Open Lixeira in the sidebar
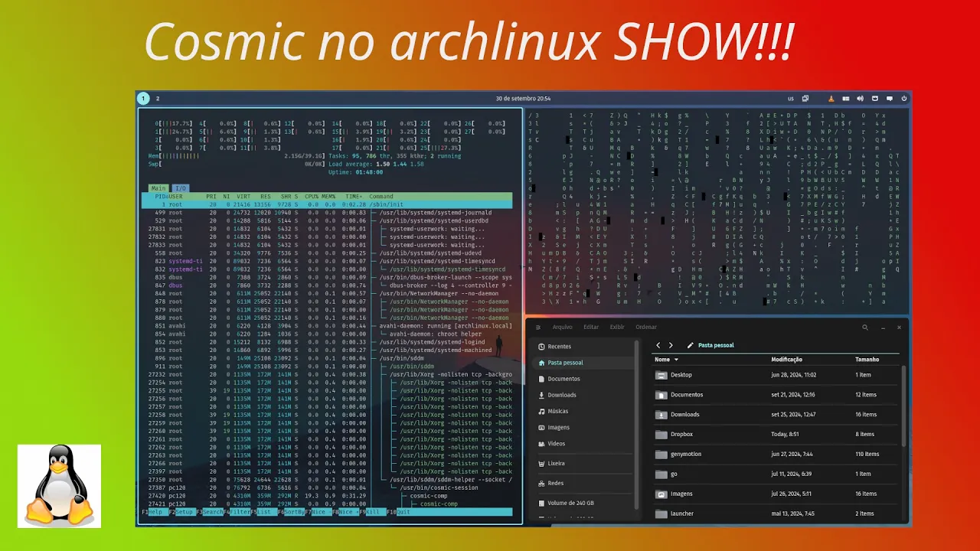This screenshot has width=980, height=551. [583, 463]
